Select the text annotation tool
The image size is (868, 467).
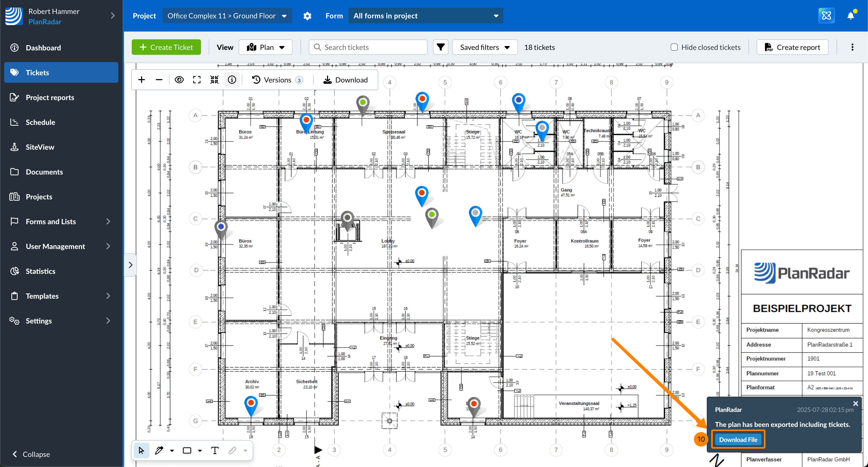pos(215,450)
